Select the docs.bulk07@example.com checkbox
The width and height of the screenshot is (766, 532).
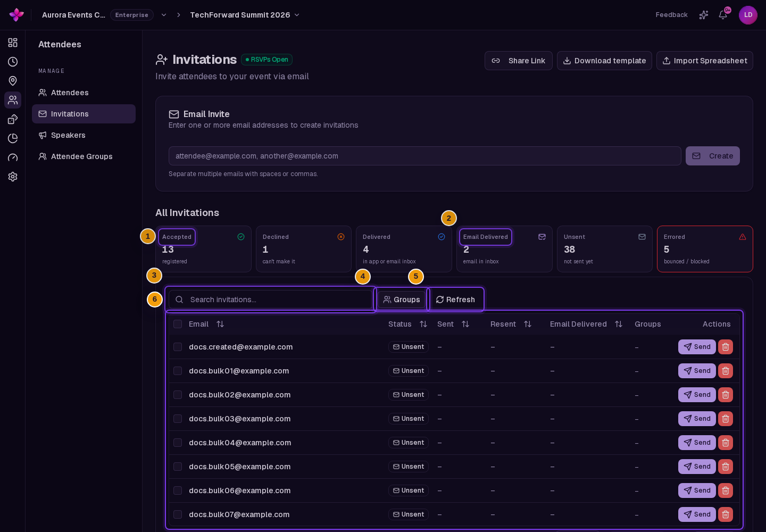click(x=178, y=514)
